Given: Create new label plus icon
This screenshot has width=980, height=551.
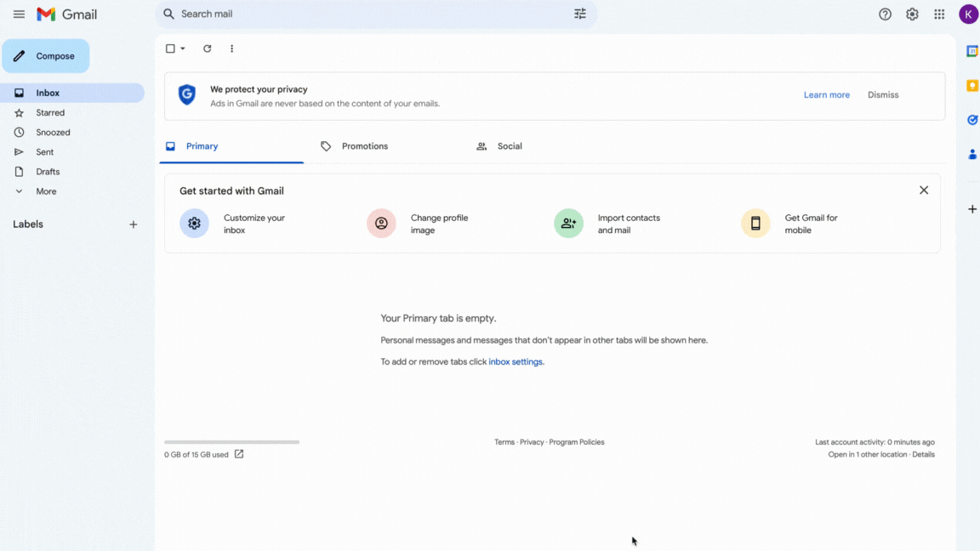Looking at the screenshot, I should click(x=133, y=224).
